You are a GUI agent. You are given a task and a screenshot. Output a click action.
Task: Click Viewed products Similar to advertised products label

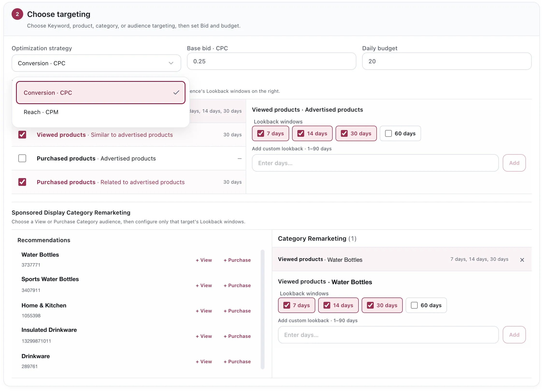coord(105,135)
